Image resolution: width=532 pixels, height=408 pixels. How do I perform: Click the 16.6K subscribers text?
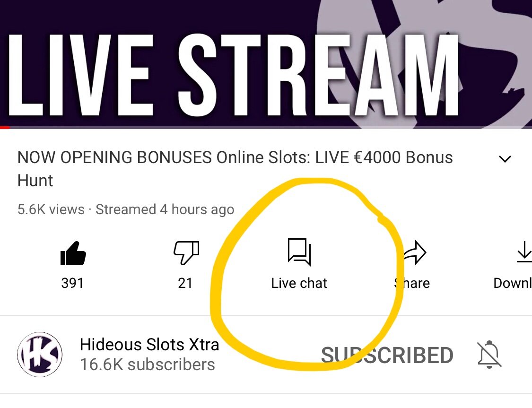pos(147,365)
